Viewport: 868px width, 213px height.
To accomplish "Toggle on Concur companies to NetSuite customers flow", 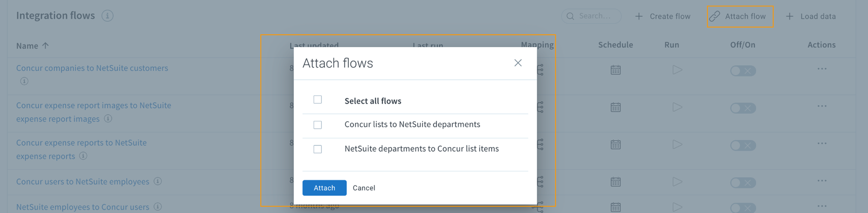I will tap(743, 71).
